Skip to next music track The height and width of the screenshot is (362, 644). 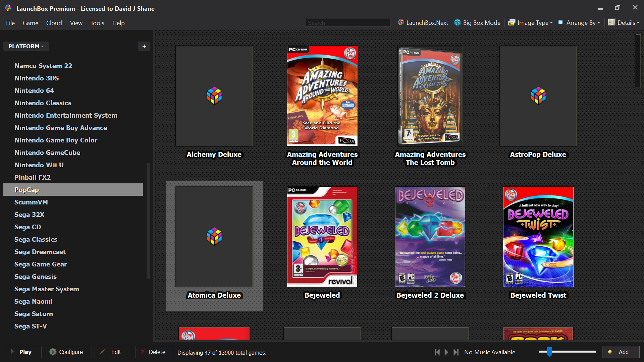point(456,352)
